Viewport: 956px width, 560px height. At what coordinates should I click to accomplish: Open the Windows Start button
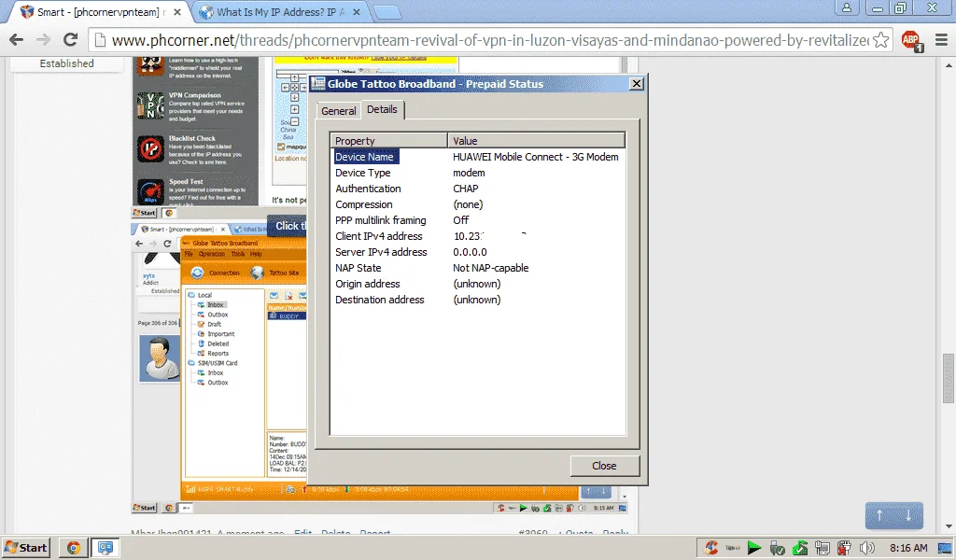pos(26,548)
